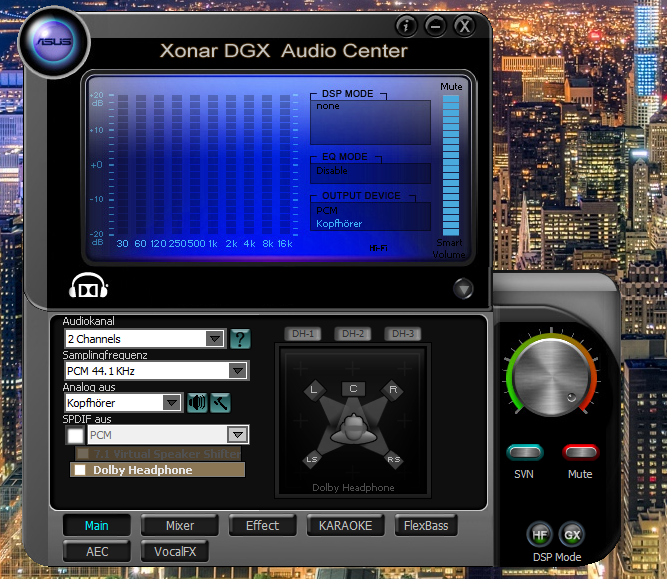This screenshot has width=667, height=579.
Task: Enable the GX DSP mode button
Action: click(572, 535)
